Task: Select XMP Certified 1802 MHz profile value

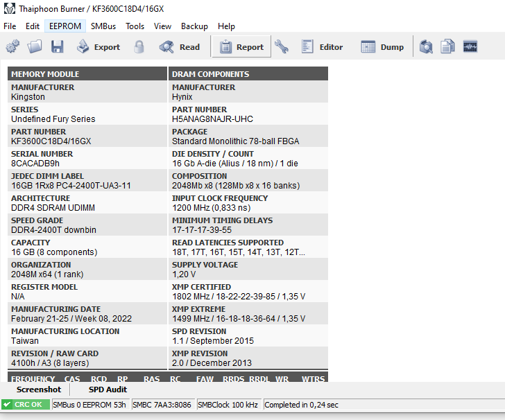Action: [x=239, y=297]
